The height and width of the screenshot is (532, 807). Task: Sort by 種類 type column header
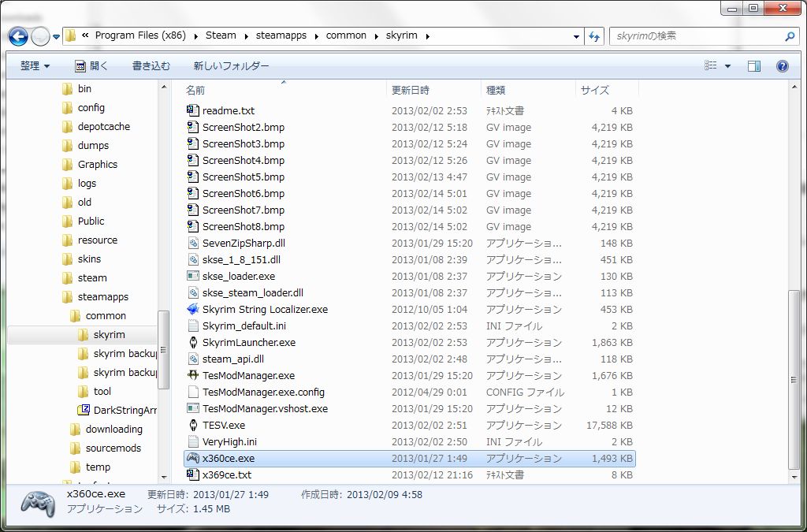pyautogui.click(x=496, y=90)
